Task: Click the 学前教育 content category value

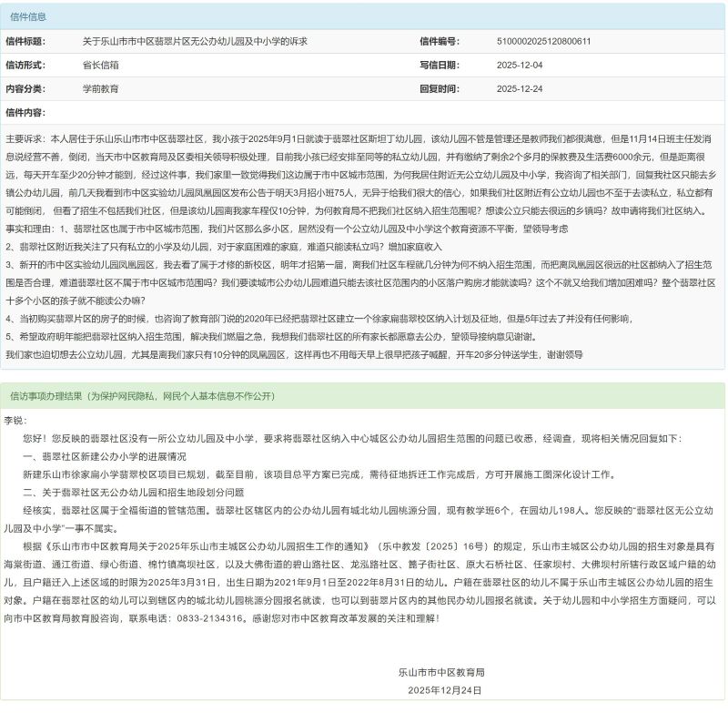Action: point(100,89)
